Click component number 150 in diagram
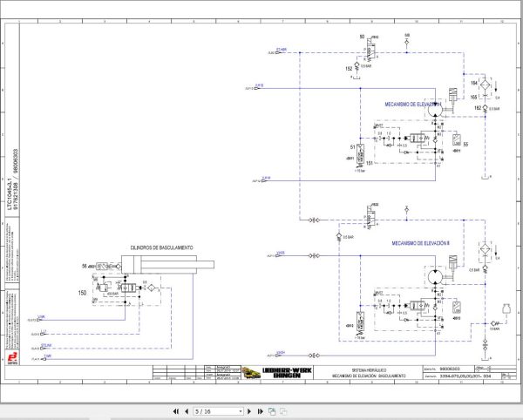 click(x=82, y=293)
